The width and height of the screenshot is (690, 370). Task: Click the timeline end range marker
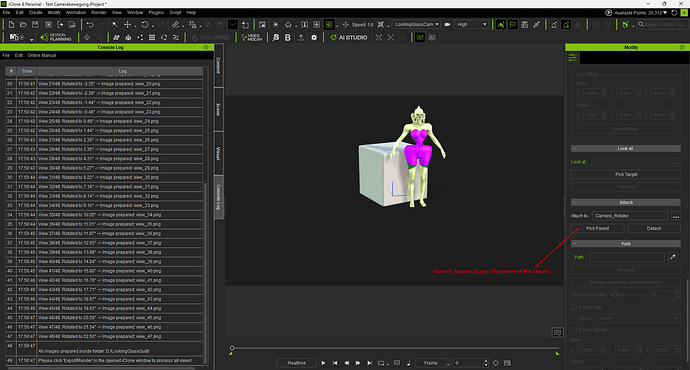point(558,353)
